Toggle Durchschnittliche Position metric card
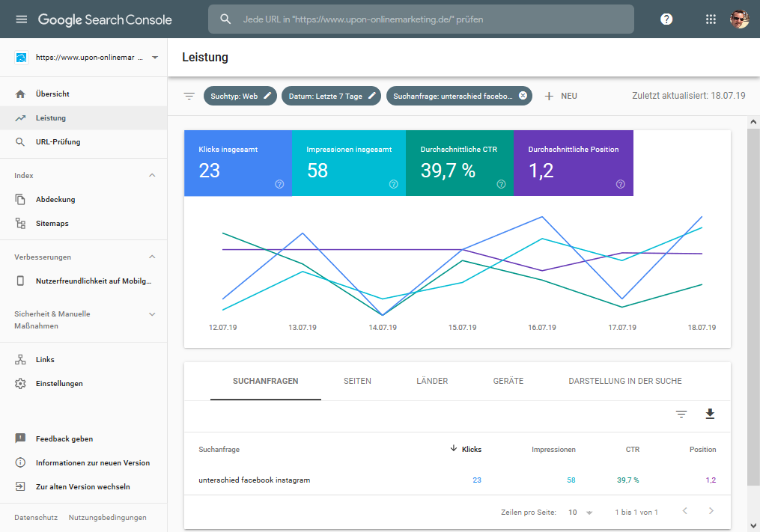Screen dimensions: 760x532 [x=573, y=163]
